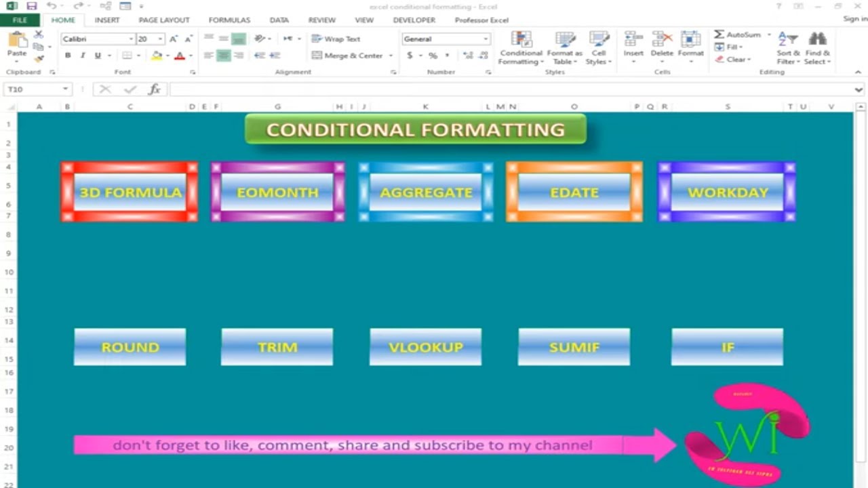Click the VLOOKUP button on sheet
The height and width of the screenshot is (488, 868).
tap(426, 347)
